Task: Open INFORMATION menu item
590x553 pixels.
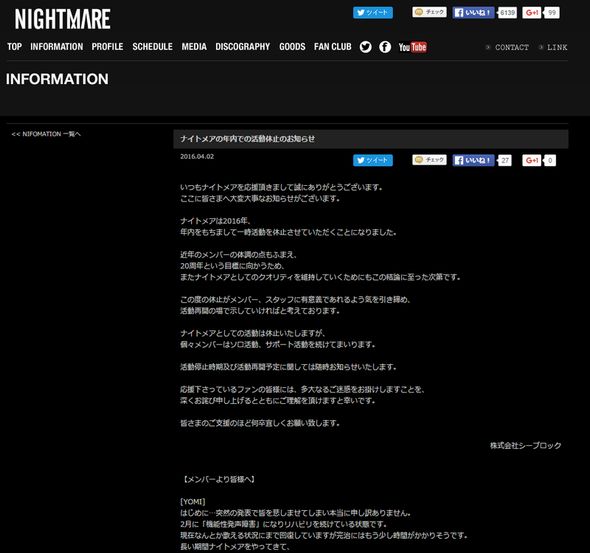Action: click(56, 47)
